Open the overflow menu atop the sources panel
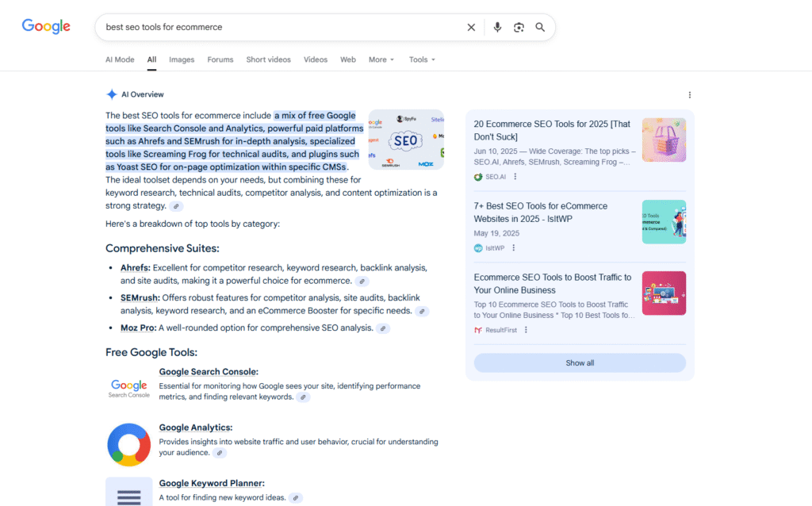 click(x=689, y=94)
